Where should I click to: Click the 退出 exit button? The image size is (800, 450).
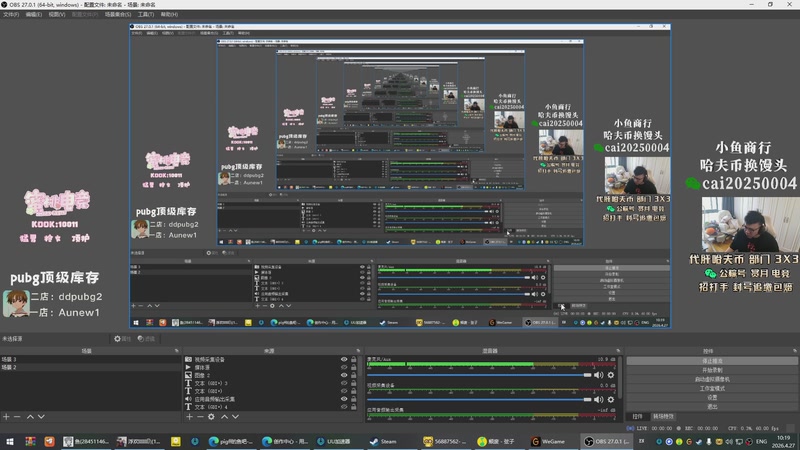pyautogui.click(x=712, y=407)
